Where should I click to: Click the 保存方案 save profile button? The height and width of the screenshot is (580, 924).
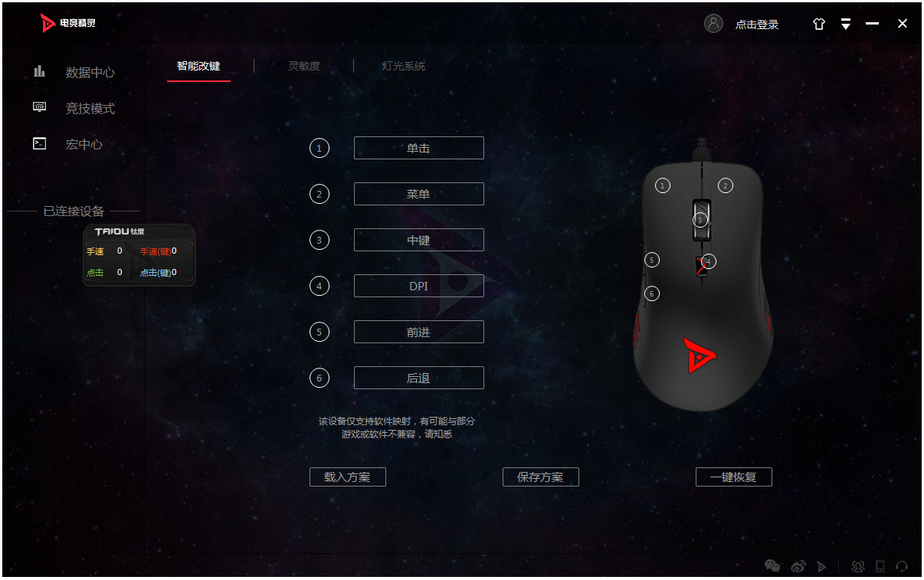tap(541, 477)
